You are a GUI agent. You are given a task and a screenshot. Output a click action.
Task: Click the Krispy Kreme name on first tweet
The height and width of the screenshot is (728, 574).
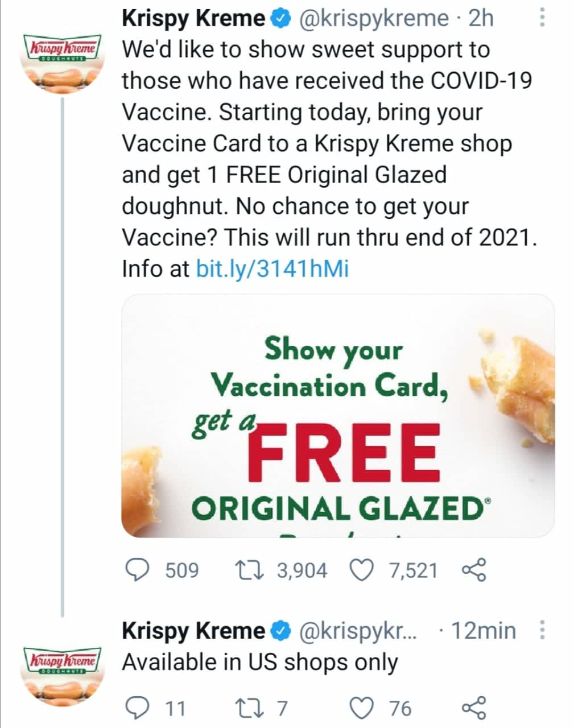pyautogui.click(x=193, y=19)
